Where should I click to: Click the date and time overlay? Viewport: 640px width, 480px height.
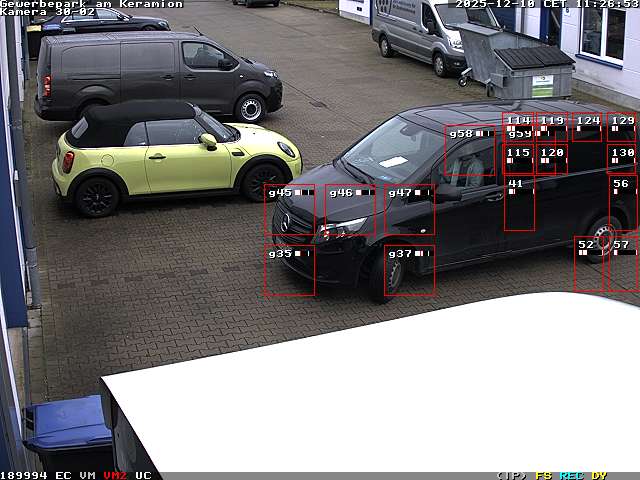[x=546, y=4]
